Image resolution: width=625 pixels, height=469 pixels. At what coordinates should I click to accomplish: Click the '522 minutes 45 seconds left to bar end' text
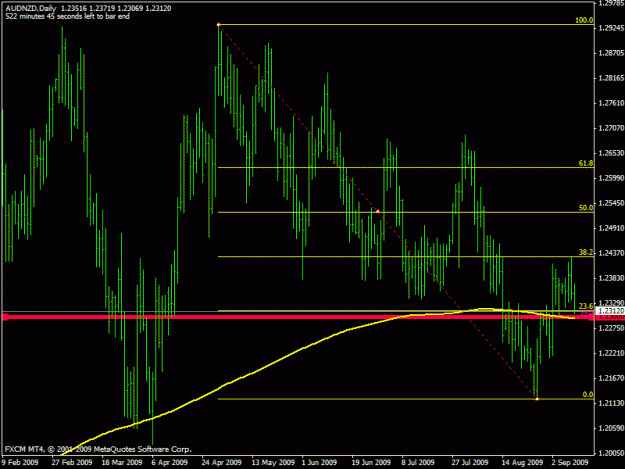pyautogui.click(x=67, y=16)
